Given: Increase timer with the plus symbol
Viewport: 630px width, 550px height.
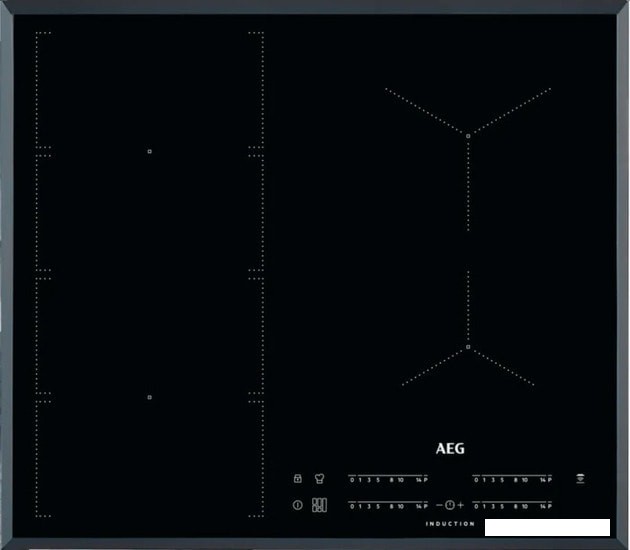Looking at the screenshot, I should [x=460, y=505].
